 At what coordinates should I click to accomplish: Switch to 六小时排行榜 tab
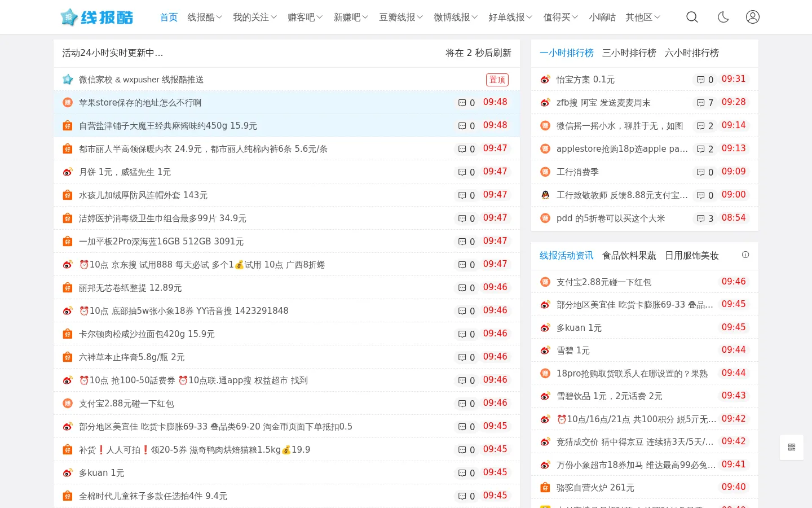coord(692,53)
